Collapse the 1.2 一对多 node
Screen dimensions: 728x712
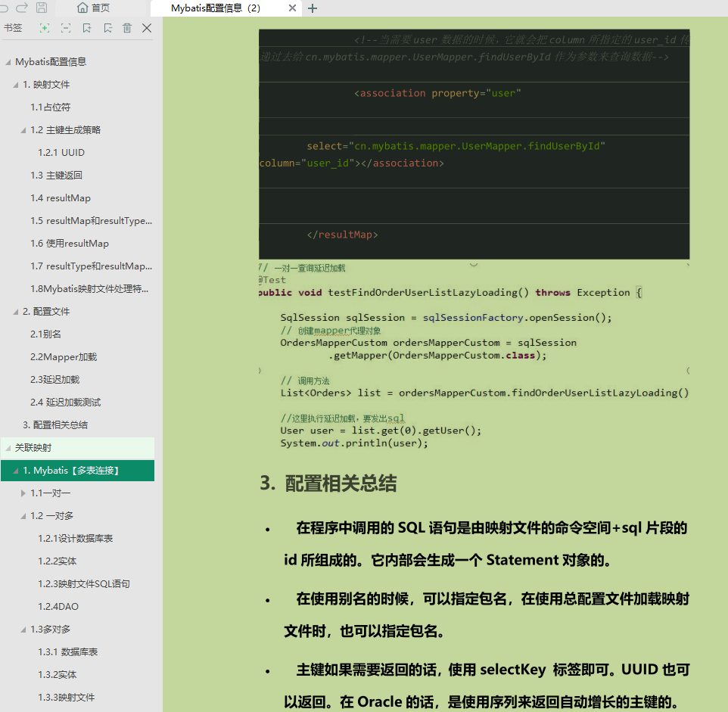23,516
